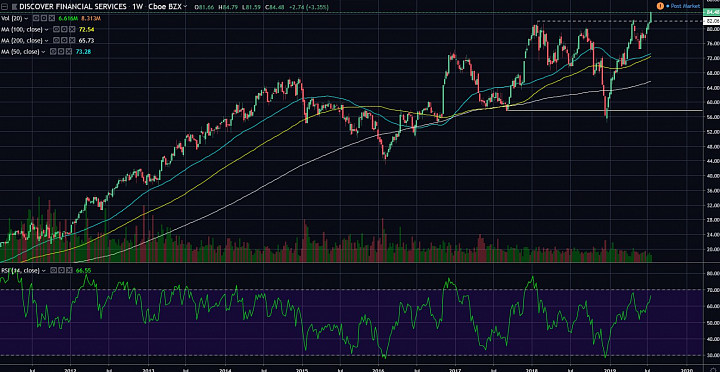Click the MA 200 value 65.73
Screen dimensions: 720x372
pyautogui.click(x=86, y=40)
